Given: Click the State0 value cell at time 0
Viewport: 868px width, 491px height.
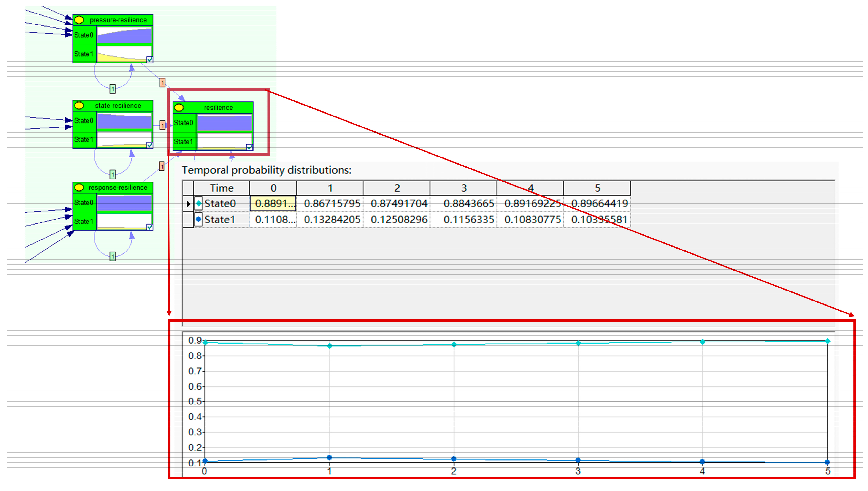Looking at the screenshot, I should click(x=273, y=204).
